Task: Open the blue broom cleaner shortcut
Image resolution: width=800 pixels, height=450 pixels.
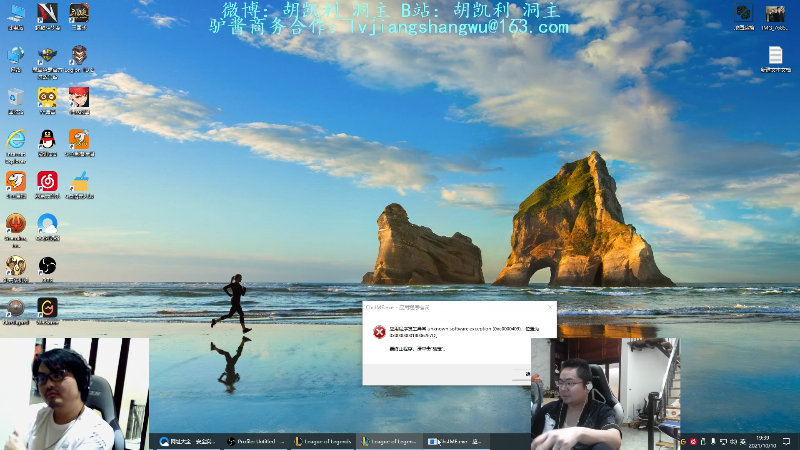Action: [x=79, y=185]
